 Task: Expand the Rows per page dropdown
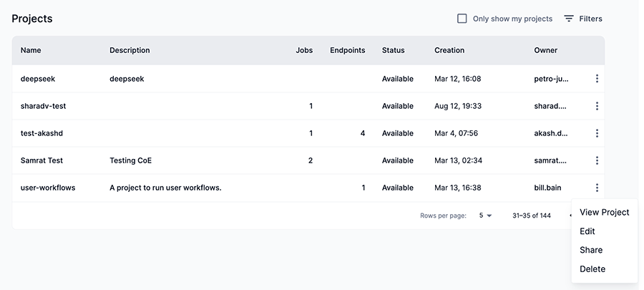tap(485, 216)
